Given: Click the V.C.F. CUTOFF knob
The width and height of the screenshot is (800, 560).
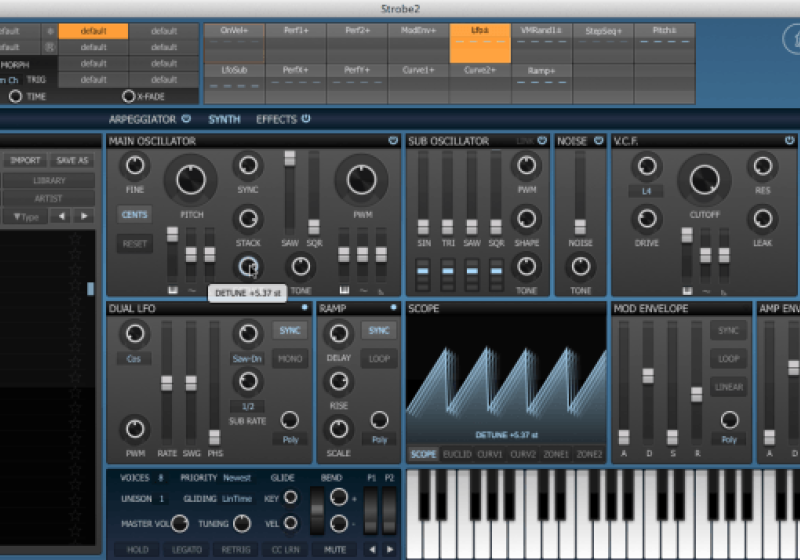Looking at the screenshot, I should click(704, 180).
